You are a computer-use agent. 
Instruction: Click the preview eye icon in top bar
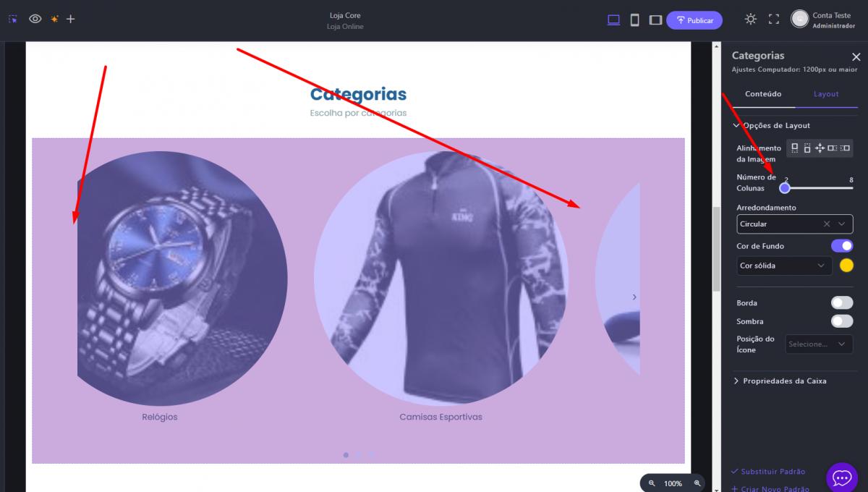35,19
